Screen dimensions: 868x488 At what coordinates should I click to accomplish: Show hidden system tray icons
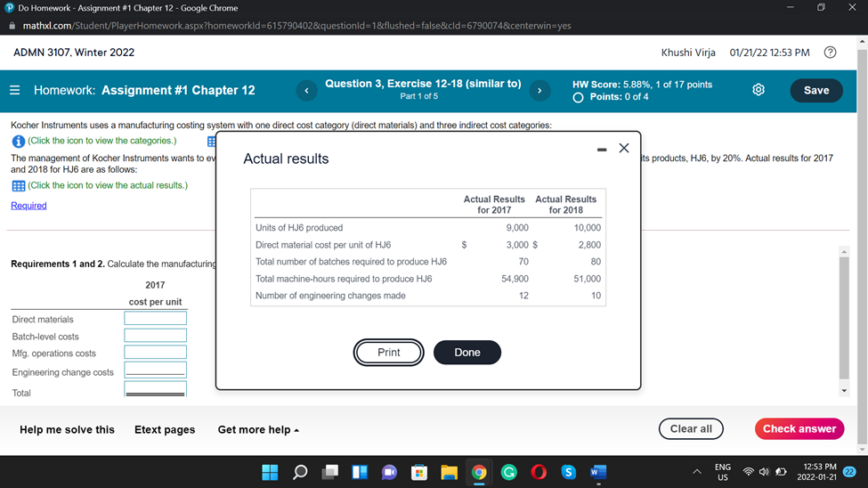pos(697,472)
